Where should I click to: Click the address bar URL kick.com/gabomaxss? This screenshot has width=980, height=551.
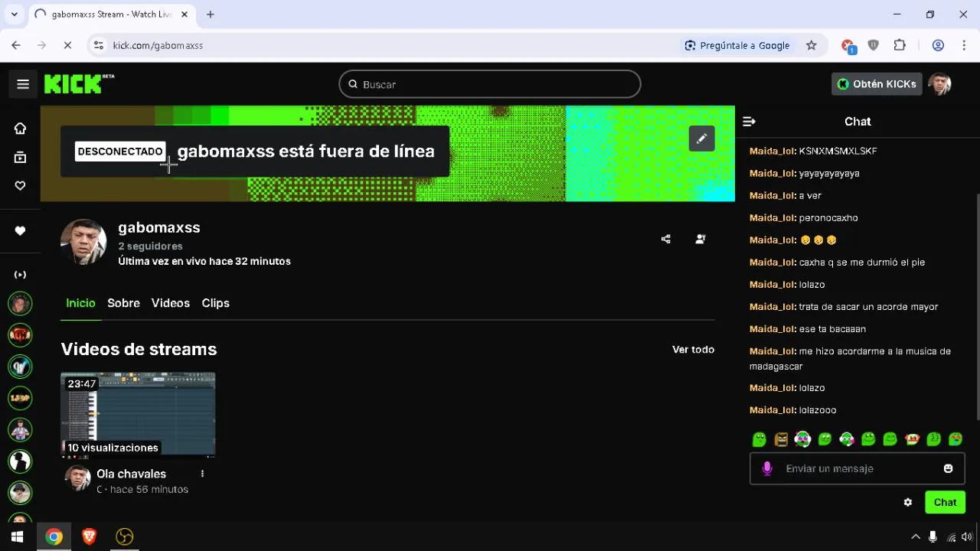158,45
